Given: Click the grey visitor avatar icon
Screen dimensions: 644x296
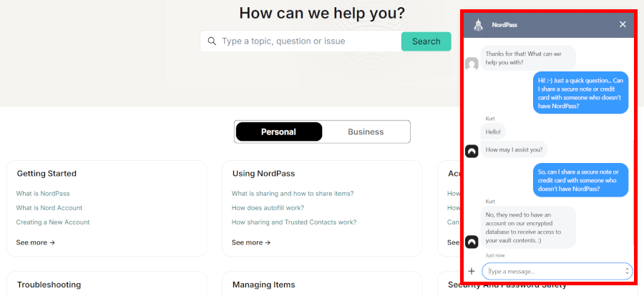Looking at the screenshot, I should pyautogui.click(x=472, y=64).
